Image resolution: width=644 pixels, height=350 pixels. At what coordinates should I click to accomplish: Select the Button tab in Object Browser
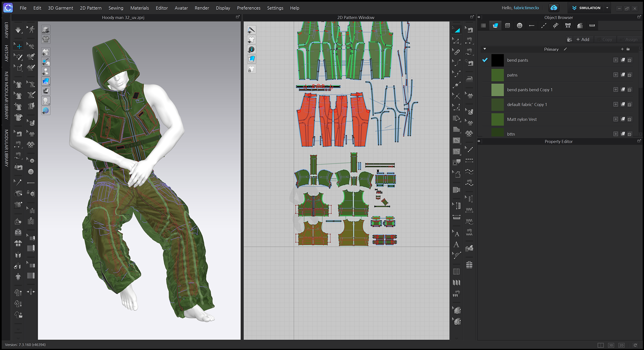point(520,26)
